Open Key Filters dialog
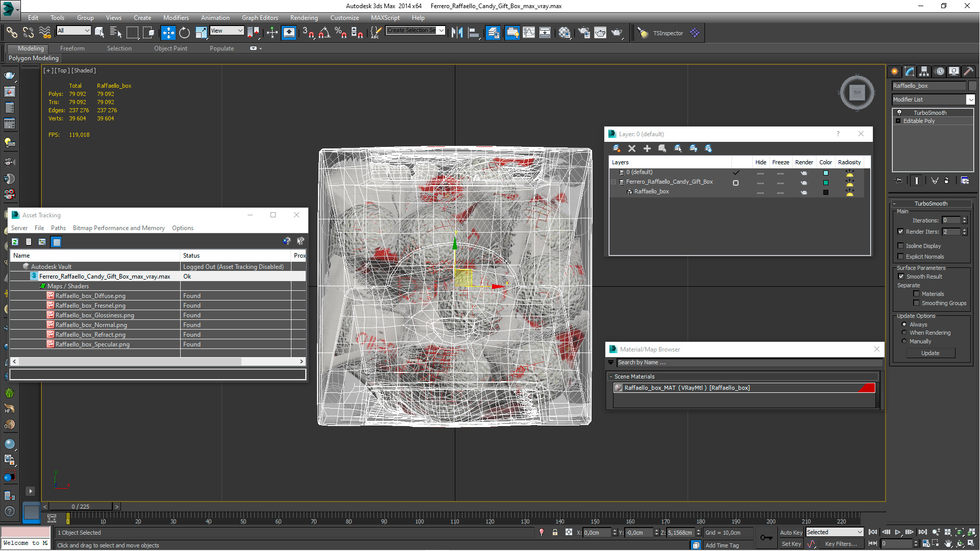 (x=841, y=544)
